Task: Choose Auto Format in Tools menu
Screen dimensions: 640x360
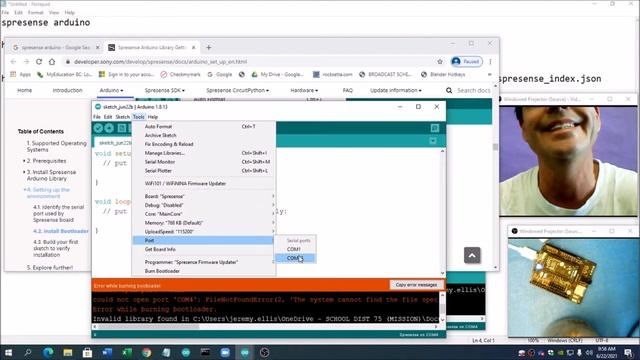Action: [x=203, y=127]
